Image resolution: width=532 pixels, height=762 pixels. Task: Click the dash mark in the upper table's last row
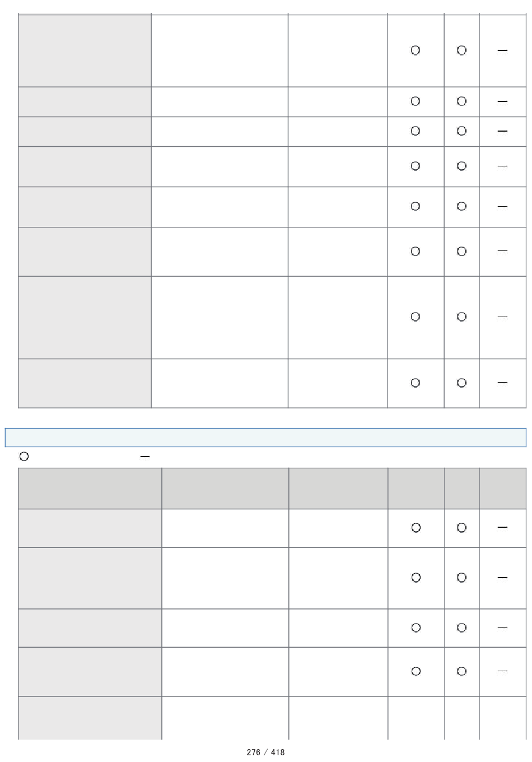[x=502, y=383]
